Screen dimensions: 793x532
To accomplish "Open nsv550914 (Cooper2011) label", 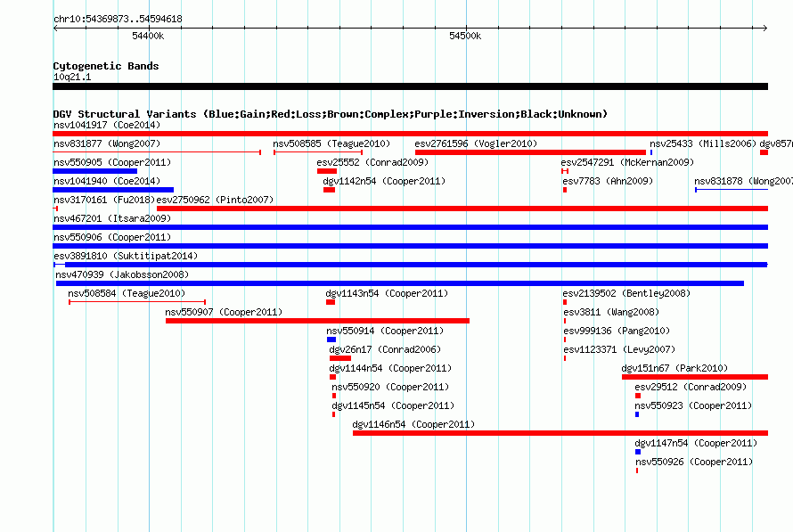I will (x=385, y=331).
